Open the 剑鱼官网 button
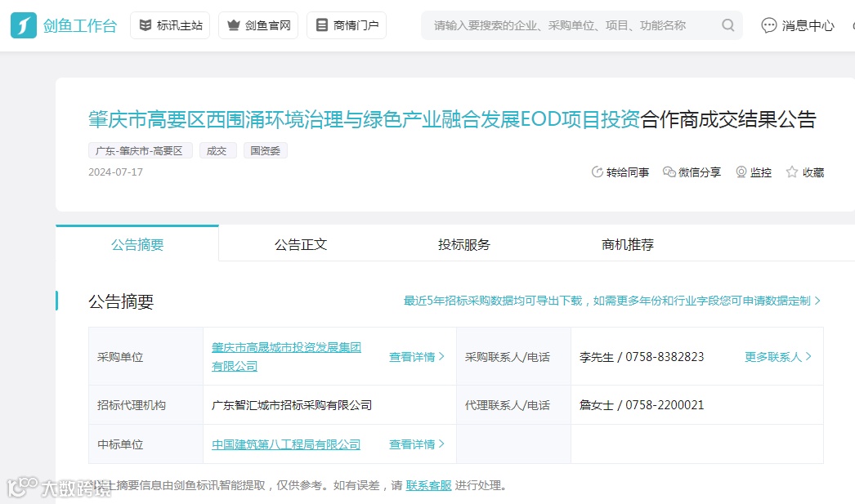 pos(258,25)
